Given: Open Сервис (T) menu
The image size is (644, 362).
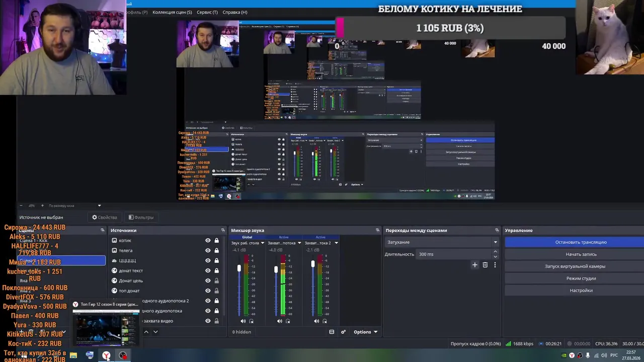Looking at the screenshot, I should pos(207,12).
